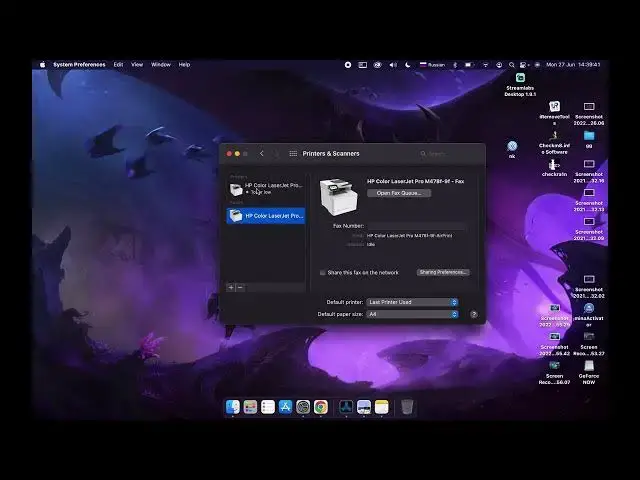
Task: Click Bluetooth icon in menu bar
Action: (x=455, y=65)
